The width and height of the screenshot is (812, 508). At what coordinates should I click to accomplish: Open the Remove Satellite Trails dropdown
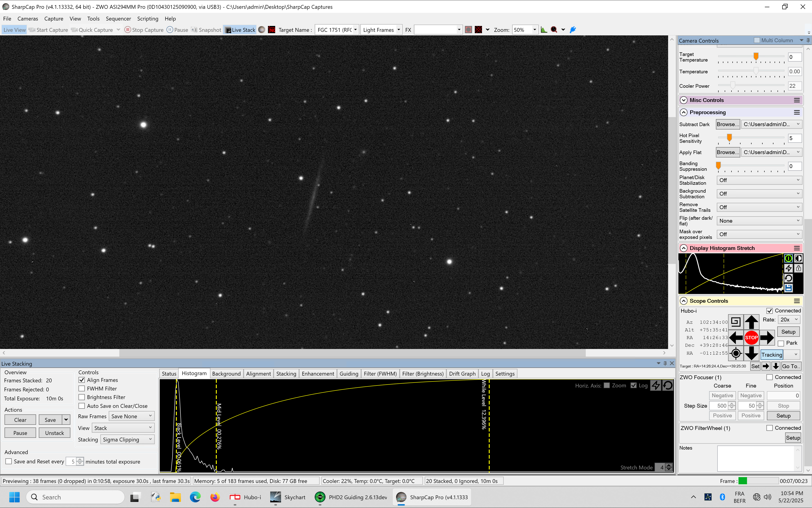click(x=759, y=207)
